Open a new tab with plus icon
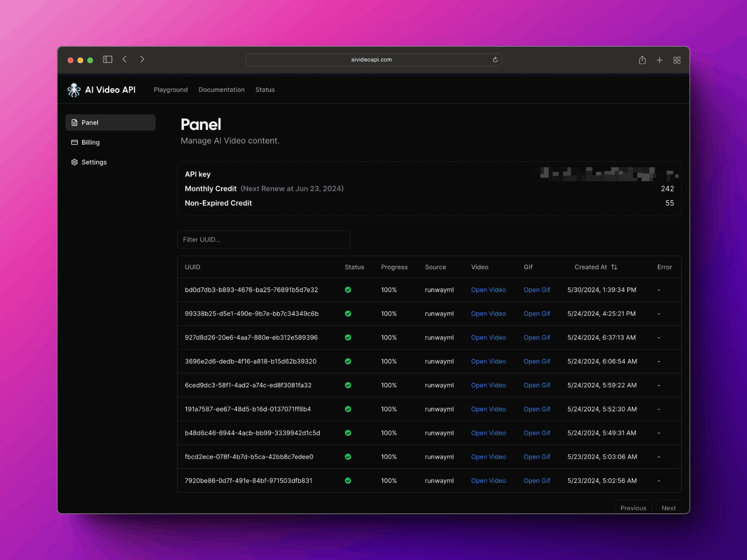This screenshot has width=747, height=560. click(x=659, y=60)
